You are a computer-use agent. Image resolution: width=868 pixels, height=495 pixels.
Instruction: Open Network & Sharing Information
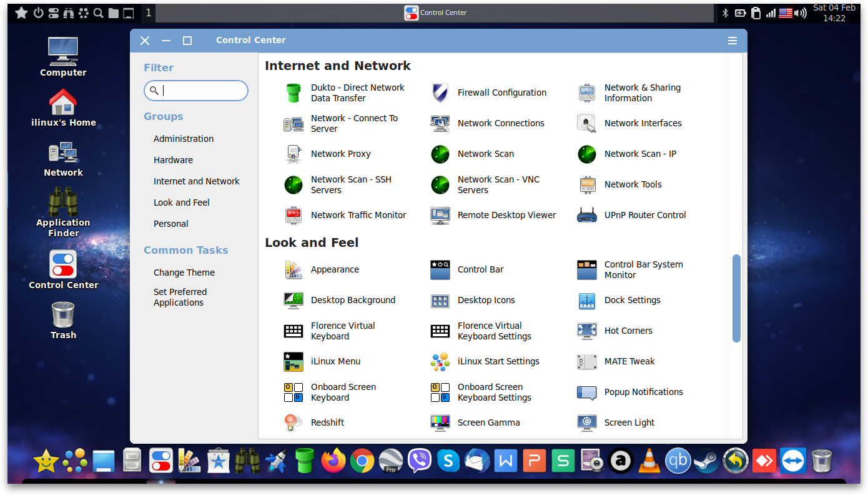631,92
